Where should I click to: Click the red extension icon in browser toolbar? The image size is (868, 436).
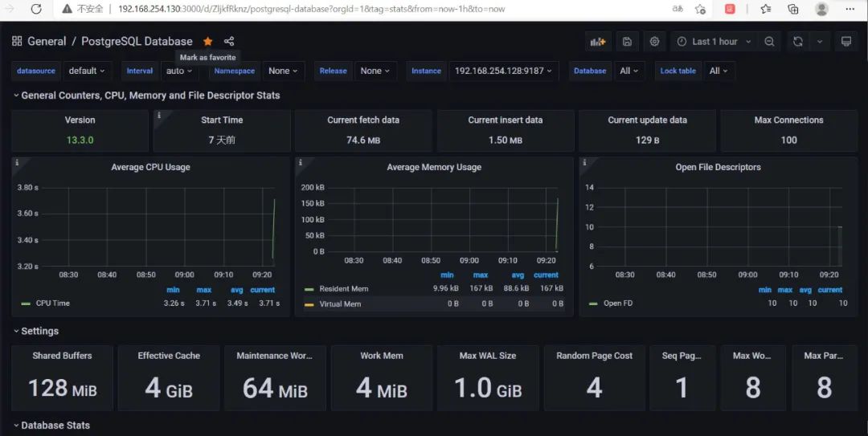[730, 9]
